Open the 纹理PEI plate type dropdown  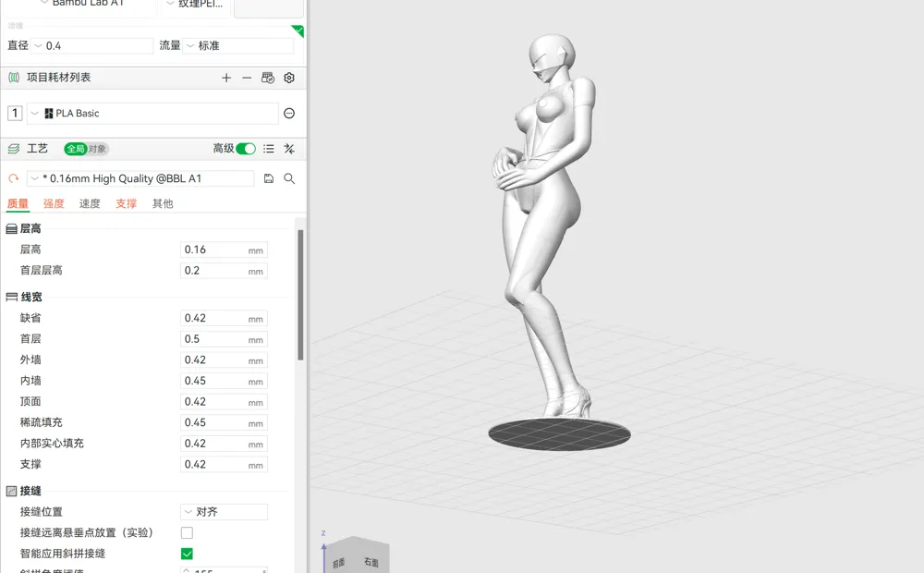point(196,5)
